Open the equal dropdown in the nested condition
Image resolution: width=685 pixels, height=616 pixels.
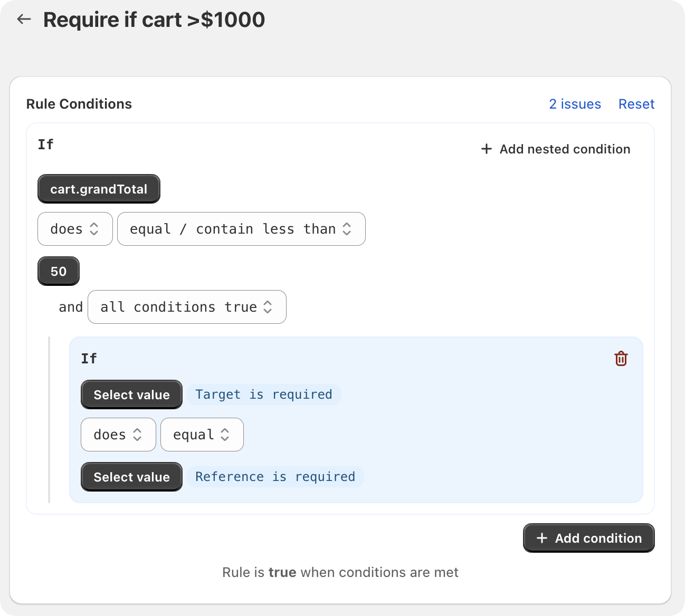click(x=202, y=435)
